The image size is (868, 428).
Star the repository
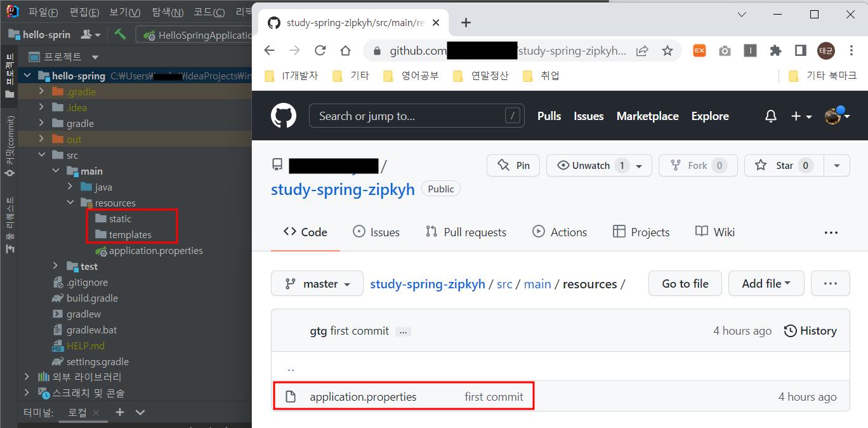tap(784, 166)
